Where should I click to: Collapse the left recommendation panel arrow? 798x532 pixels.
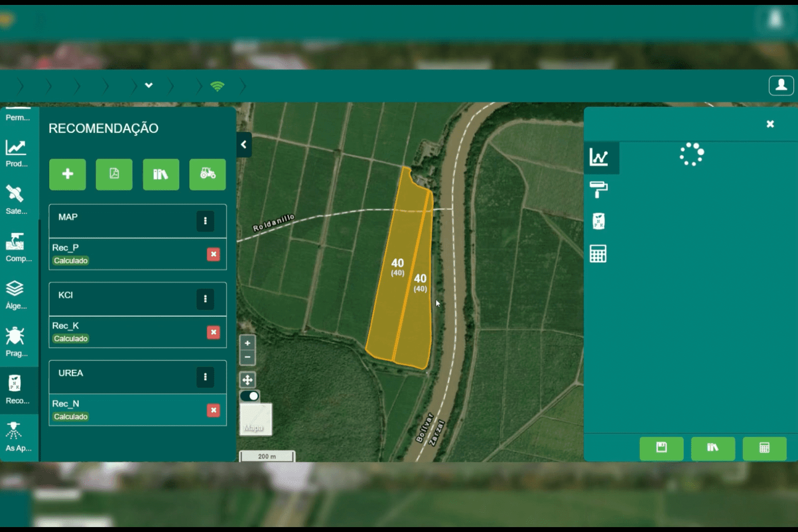(x=244, y=144)
